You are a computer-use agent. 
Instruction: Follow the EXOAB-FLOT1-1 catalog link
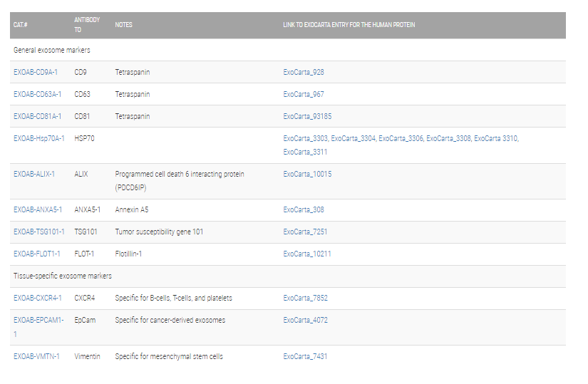point(37,254)
